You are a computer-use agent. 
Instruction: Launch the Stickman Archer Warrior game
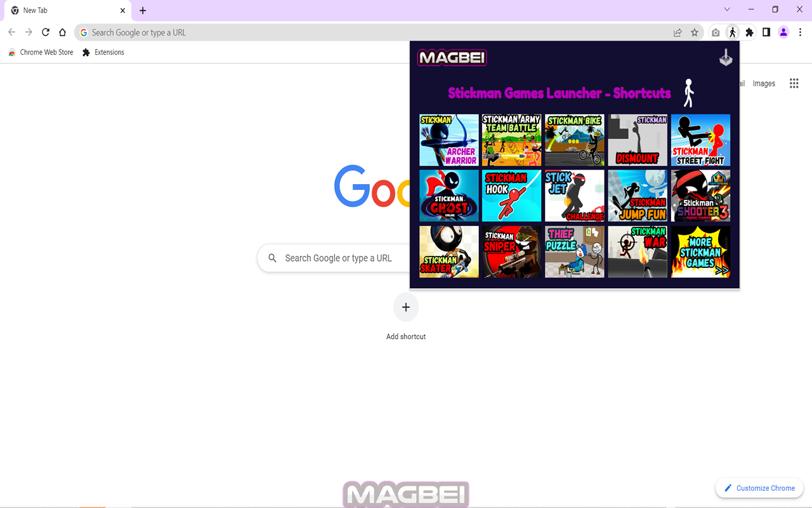(449, 140)
